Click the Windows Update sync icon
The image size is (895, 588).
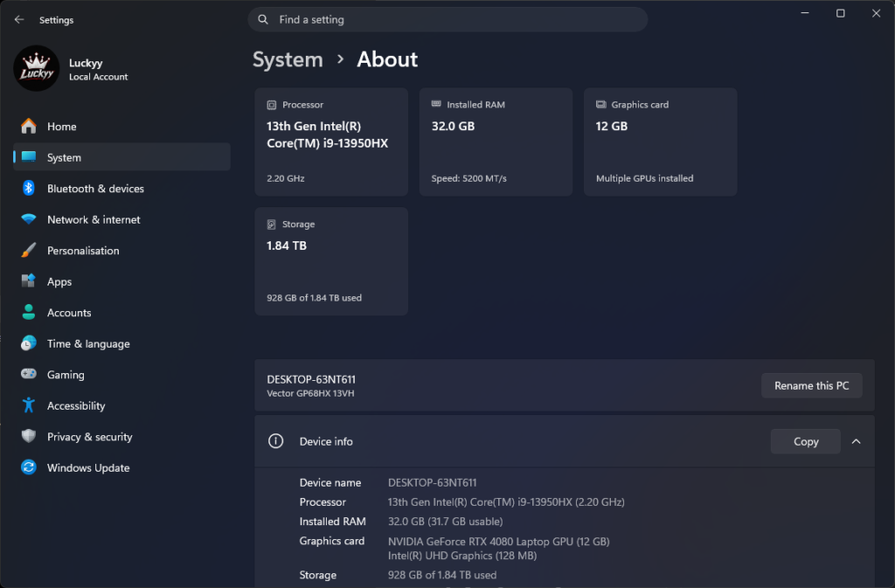click(x=29, y=467)
